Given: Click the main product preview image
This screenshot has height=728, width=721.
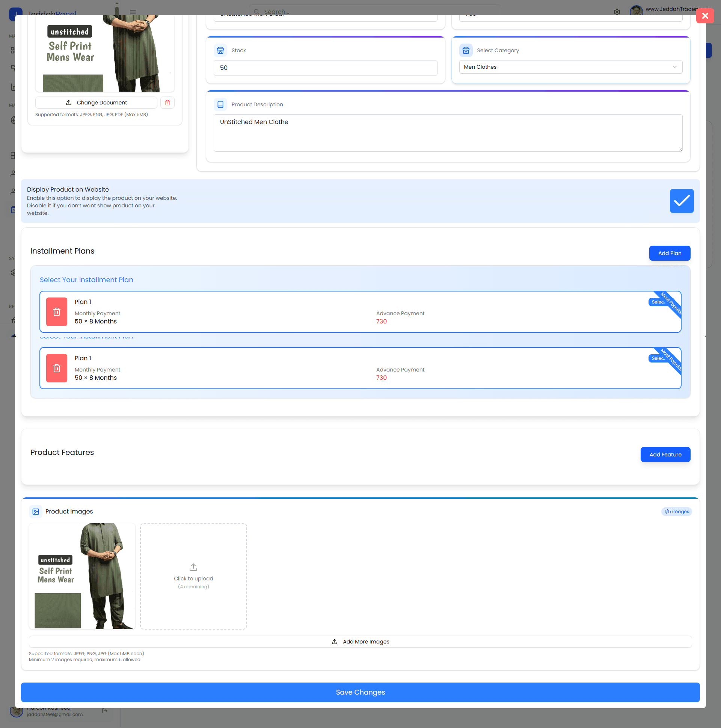Looking at the screenshot, I should 105,53.
